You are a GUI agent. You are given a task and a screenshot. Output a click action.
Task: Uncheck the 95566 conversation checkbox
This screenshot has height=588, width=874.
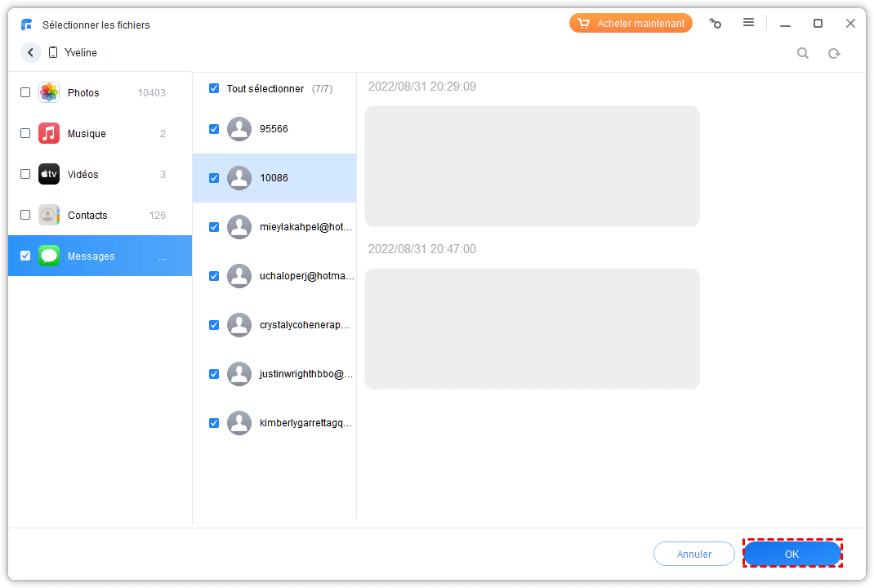pos(214,129)
